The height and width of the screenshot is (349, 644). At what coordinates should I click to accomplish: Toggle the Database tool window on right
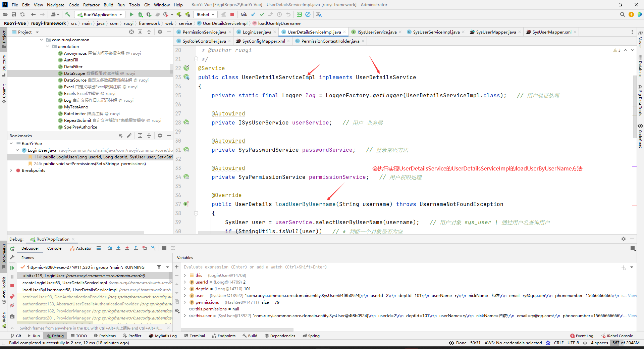(x=640, y=66)
